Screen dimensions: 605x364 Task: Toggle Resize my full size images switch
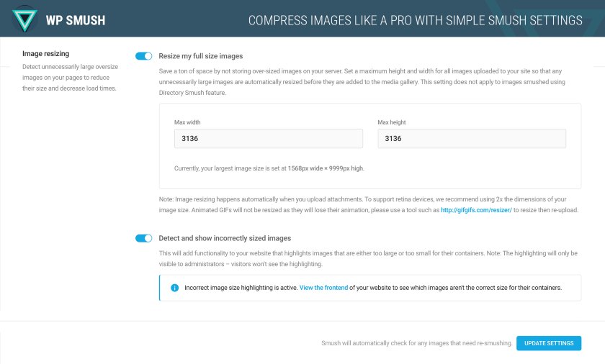tap(143, 56)
